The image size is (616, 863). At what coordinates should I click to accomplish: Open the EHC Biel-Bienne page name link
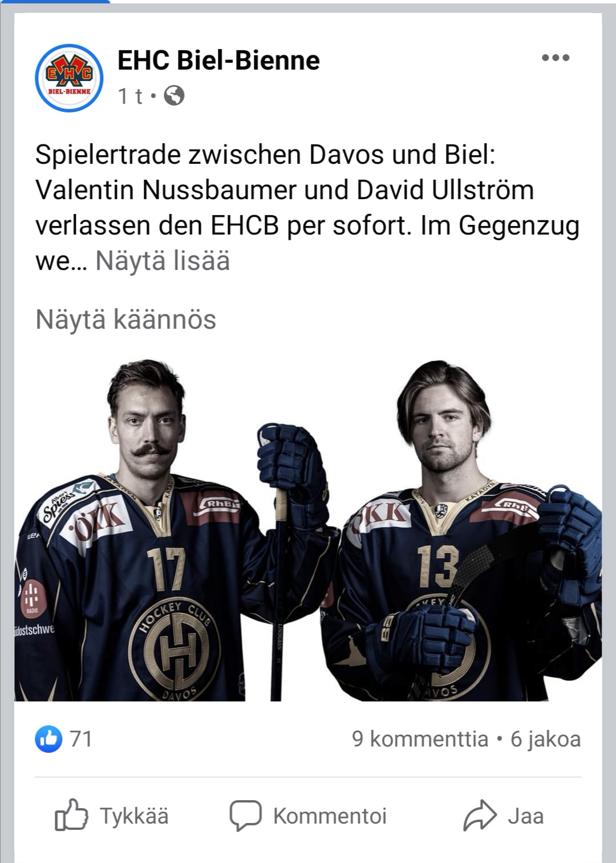[218, 61]
